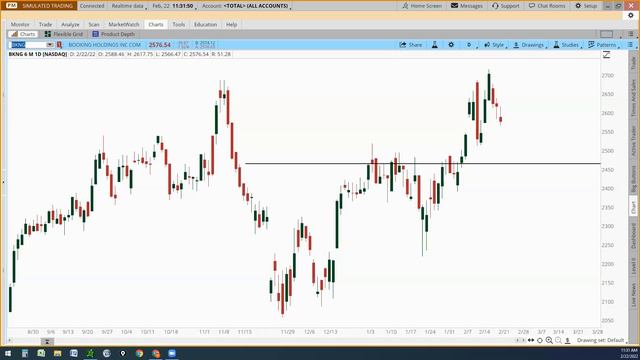Click the flask icon next to Share
Image resolution: width=640 pixels, height=360 pixels.
pos(435,44)
